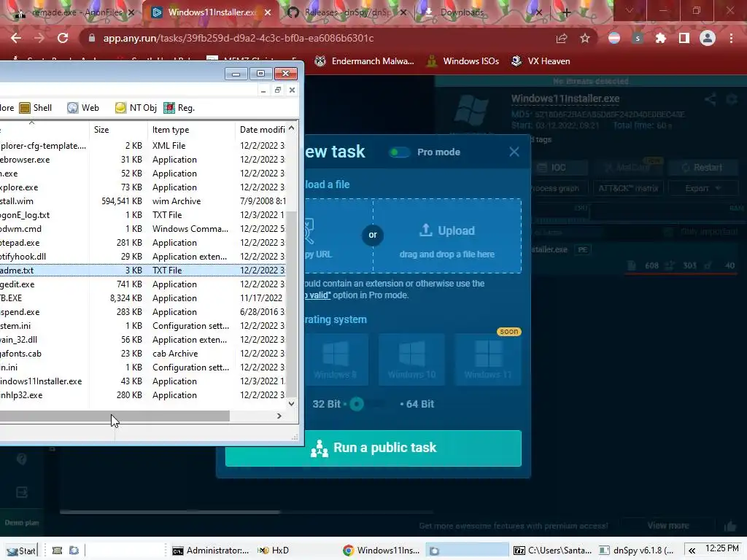Open Chrome profile avatar
The image size is (747, 560).
[x=708, y=38]
